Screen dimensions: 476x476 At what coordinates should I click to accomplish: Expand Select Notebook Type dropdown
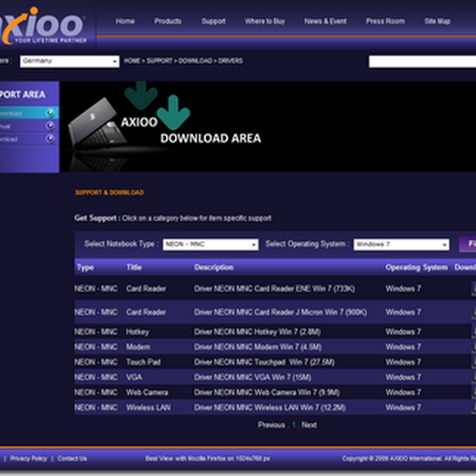click(211, 245)
